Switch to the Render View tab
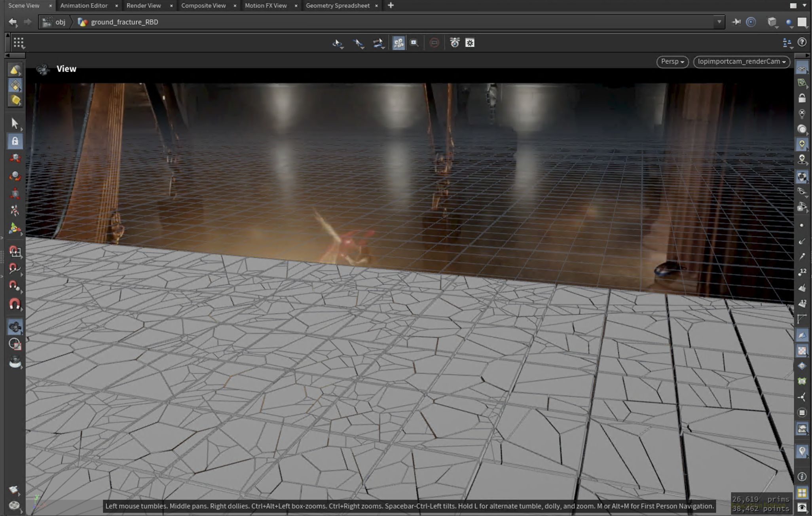The image size is (812, 516). point(143,6)
